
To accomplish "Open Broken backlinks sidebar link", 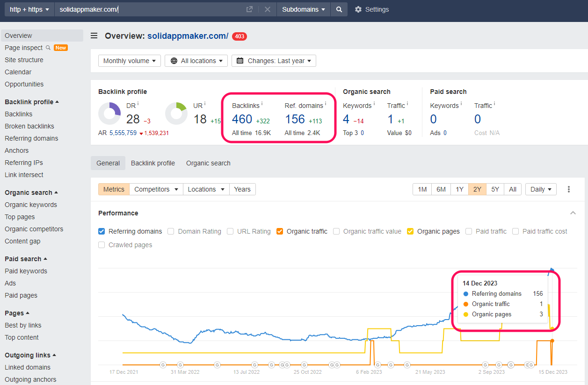I will 29,126.
